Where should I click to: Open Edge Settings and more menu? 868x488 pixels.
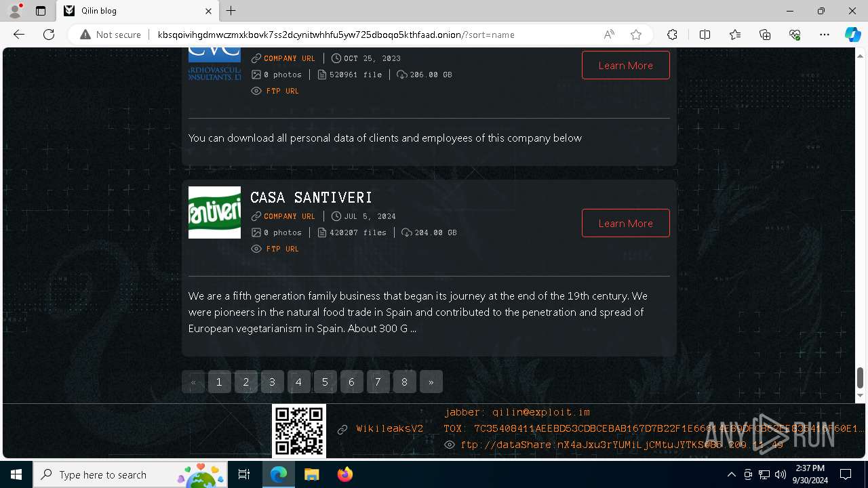coord(825,35)
